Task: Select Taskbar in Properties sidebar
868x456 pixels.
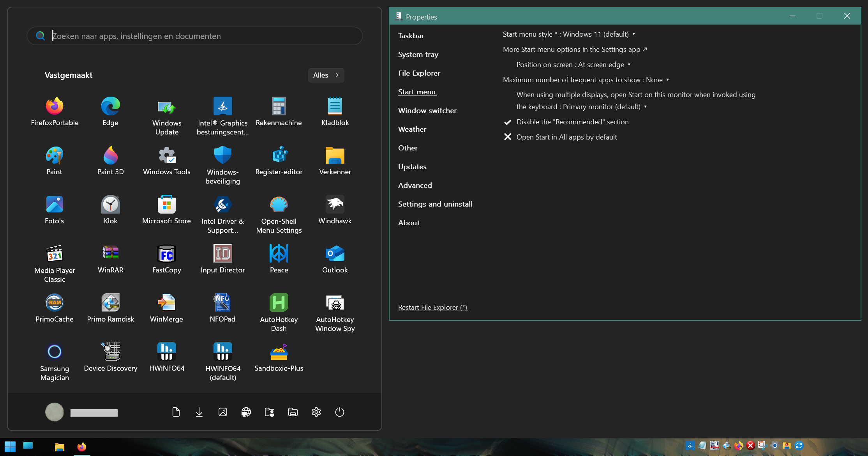Action: point(411,35)
